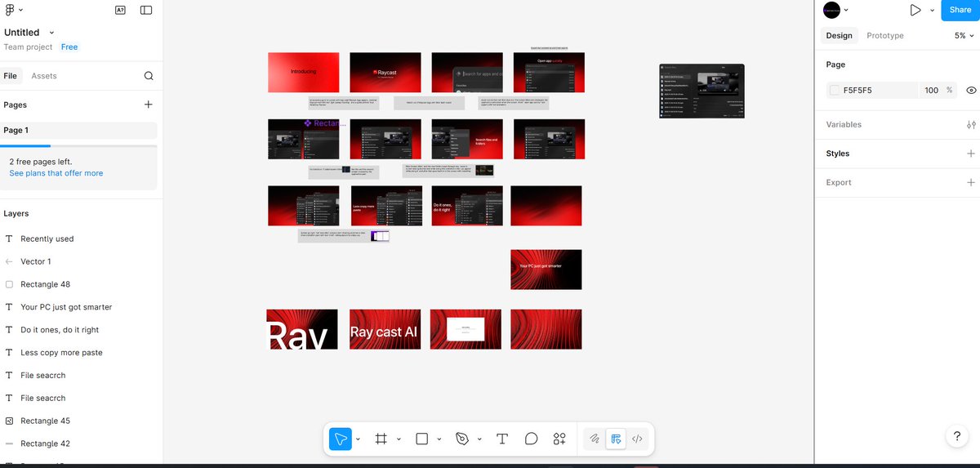Open 'See plans that offer more' link
Screen dimensions: 980x468
pyautogui.click(x=56, y=173)
